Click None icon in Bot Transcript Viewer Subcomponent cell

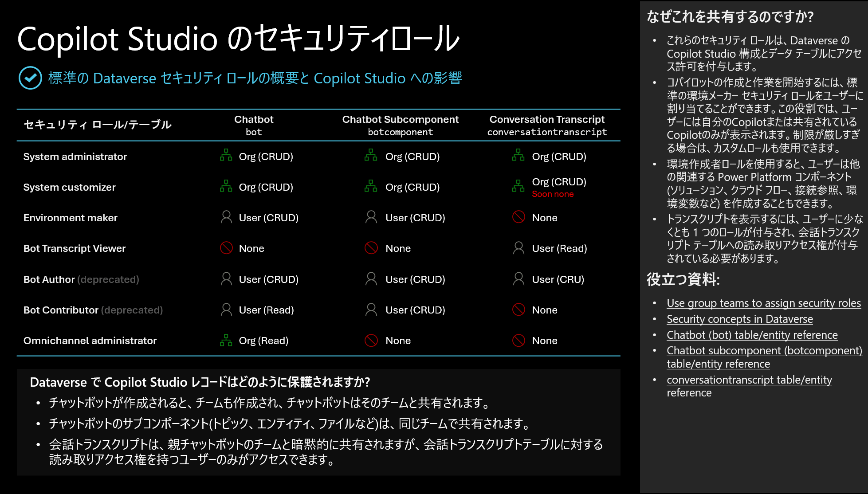(x=371, y=248)
